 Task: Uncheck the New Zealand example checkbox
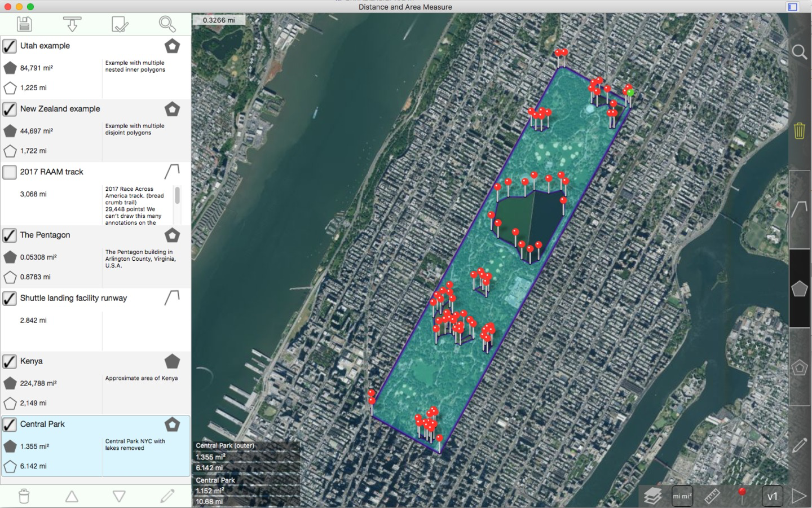[x=10, y=109]
